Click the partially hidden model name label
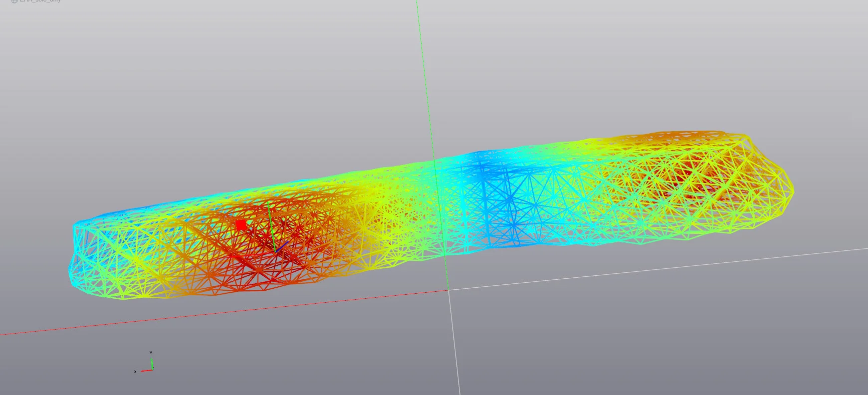Viewport: 868px width, 395px height. click(40, 1)
